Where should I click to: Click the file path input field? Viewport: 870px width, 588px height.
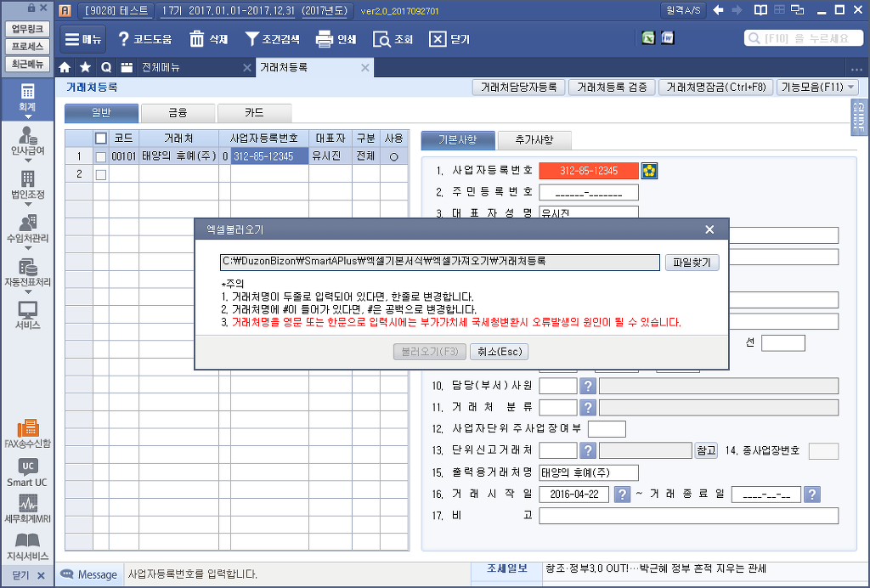439,263
